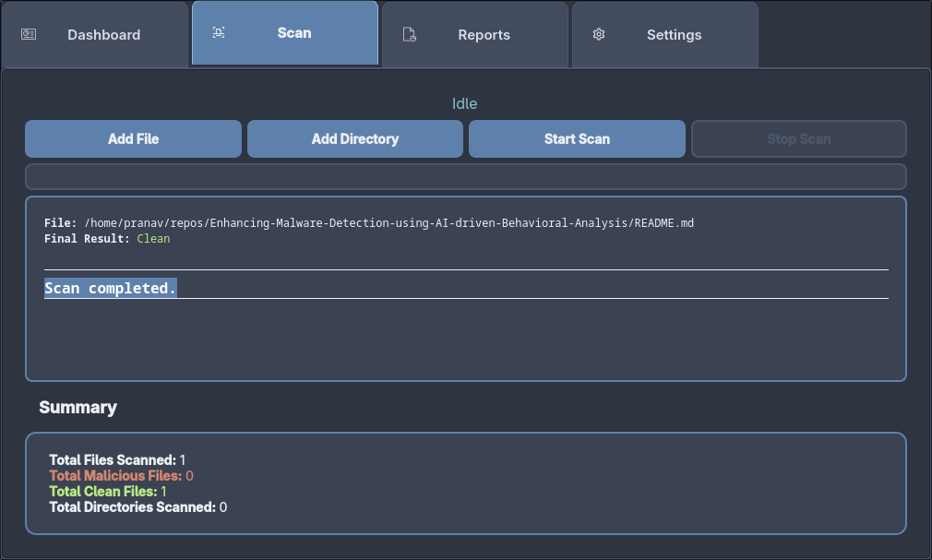Switch to the Dashboard tab
The width and height of the screenshot is (932, 560).
coord(103,34)
